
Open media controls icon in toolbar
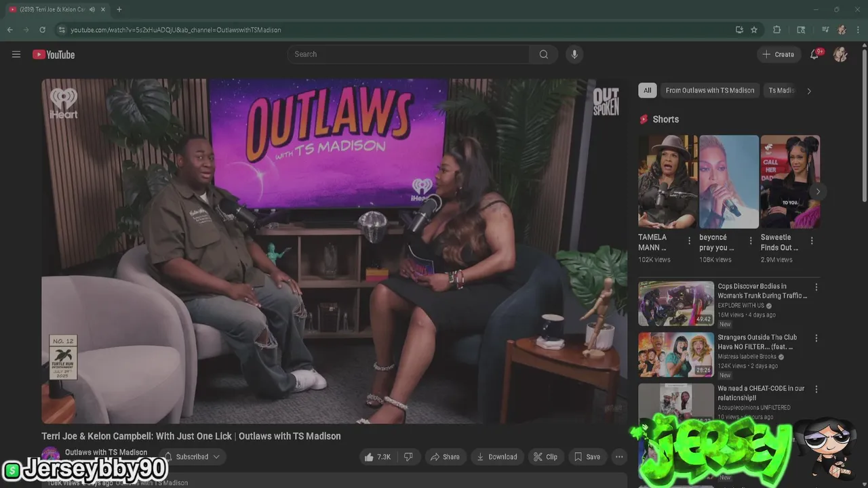coord(825,30)
